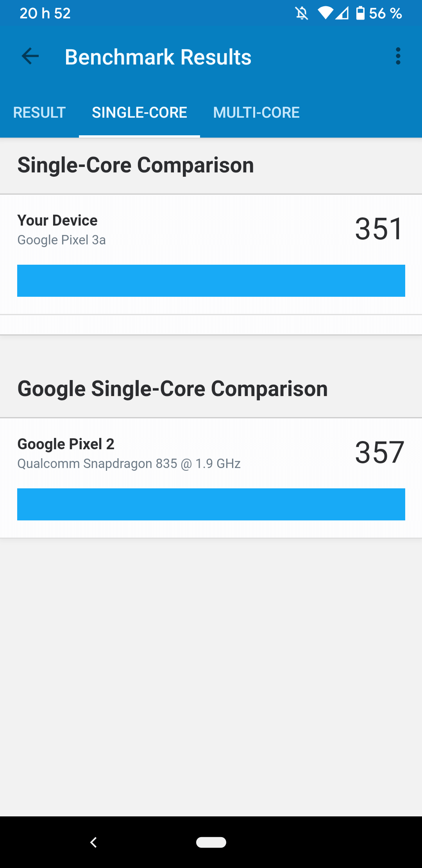Tap the Google Pixel 2 score bar
Image resolution: width=422 pixels, height=868 pixels.
211,504
